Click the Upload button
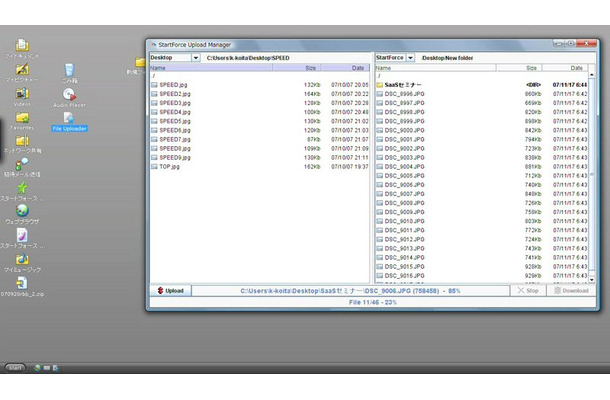Viewport: 610px width, 400px height. coord(170,291)
